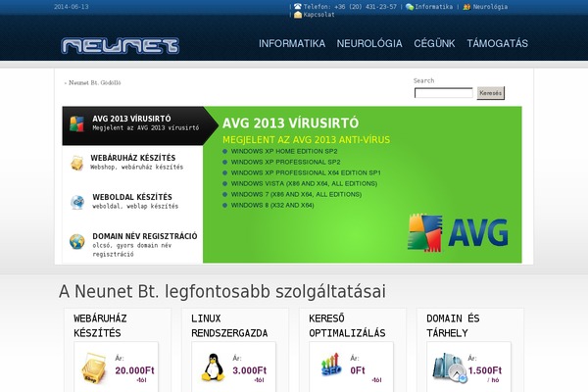Open the TÁMOGATÁS main menu
Screen dimensions: 588x392
(497, 43)
